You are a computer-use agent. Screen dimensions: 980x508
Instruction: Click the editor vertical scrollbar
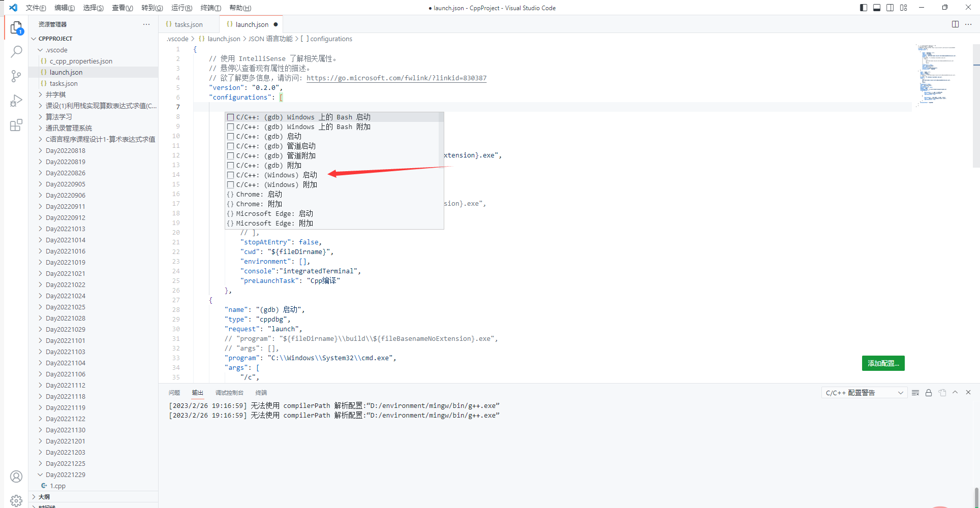pyautogui.click(x=976, y=105)
